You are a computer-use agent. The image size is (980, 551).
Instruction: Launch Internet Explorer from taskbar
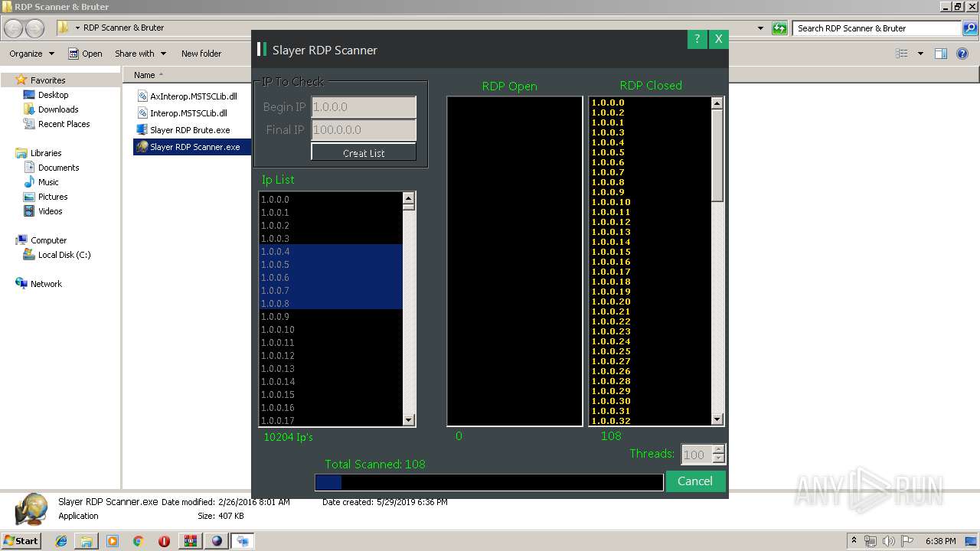coord(61,541)
